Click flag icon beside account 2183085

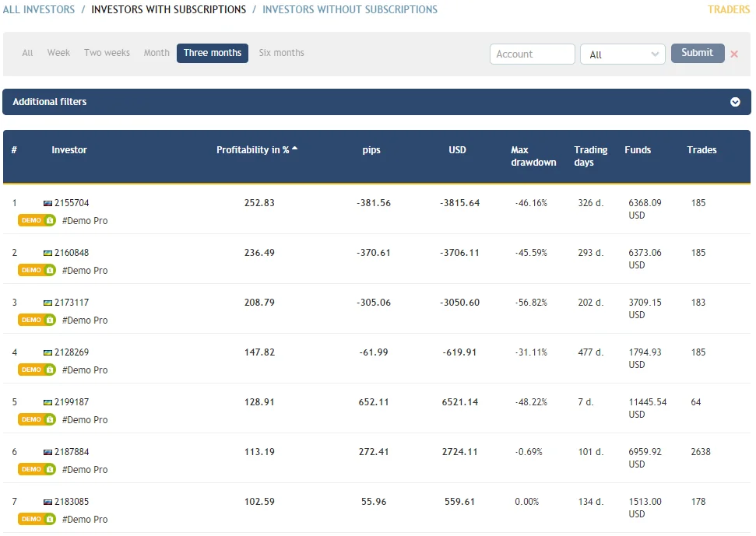pyautogui.click(x=47, y=502)
